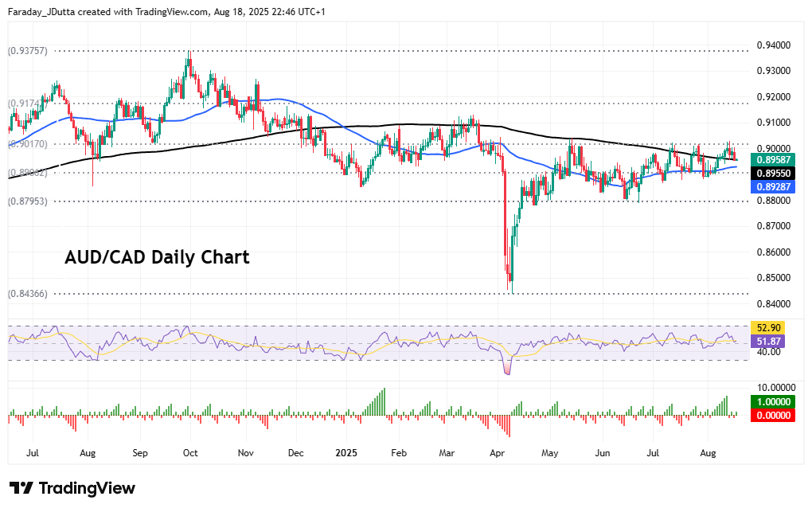The width and height of the screenshot is (812, 512).
Task: Click the 2025 label on time axis
Action: coord(345,452)
